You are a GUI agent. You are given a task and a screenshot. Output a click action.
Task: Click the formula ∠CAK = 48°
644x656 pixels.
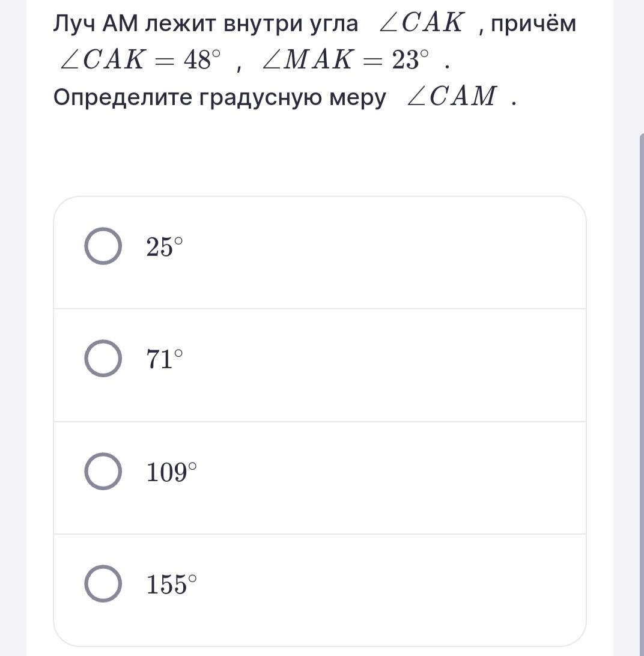coord(140,59)
